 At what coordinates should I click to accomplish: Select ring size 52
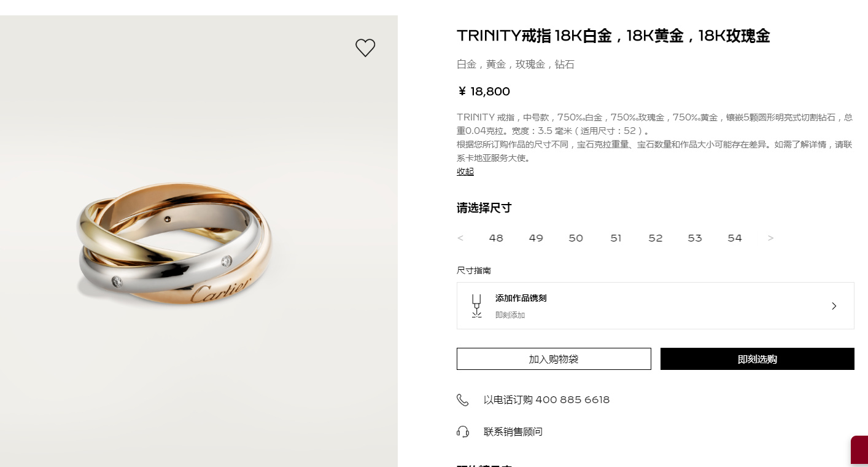[x=656, y=238]
